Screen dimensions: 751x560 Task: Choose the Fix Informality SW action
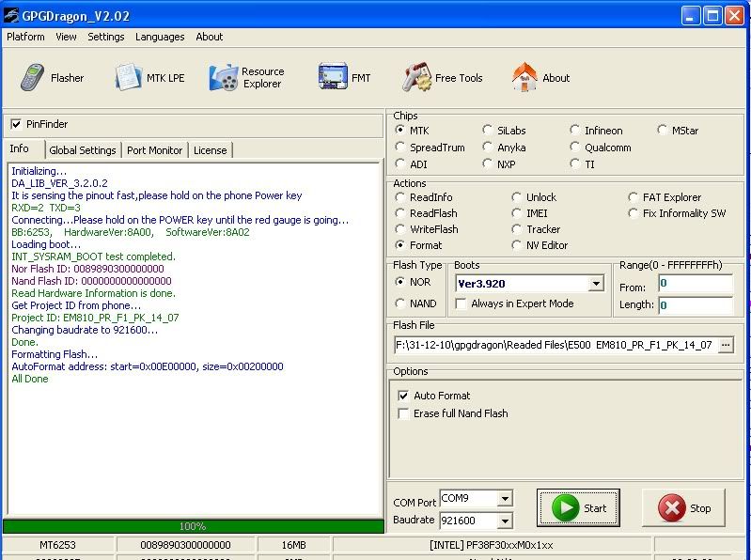pyautogui.click(x=634, y=213)
